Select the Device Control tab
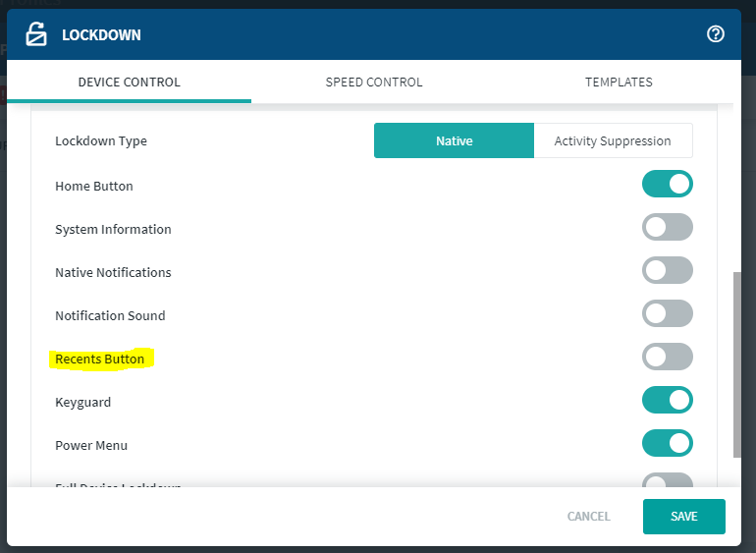The height and width of the screenshot is (553, 756). tap(129, 83)
